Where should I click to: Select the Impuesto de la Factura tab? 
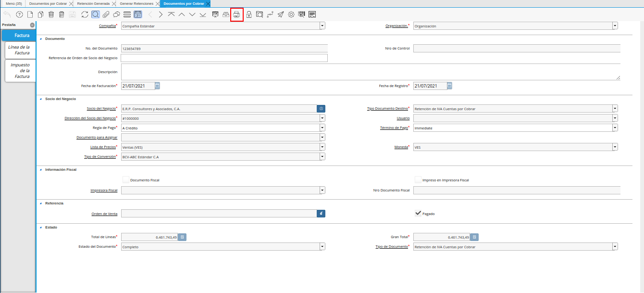click(20, 70)
